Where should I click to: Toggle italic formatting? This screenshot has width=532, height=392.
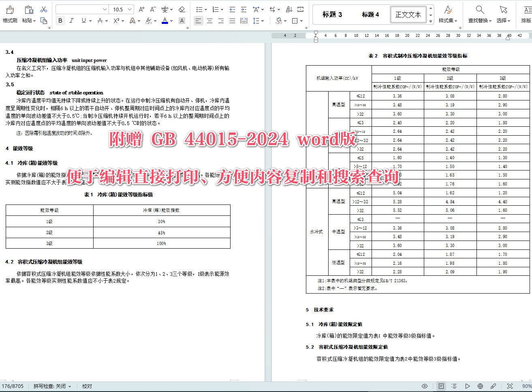coord(71,20)
